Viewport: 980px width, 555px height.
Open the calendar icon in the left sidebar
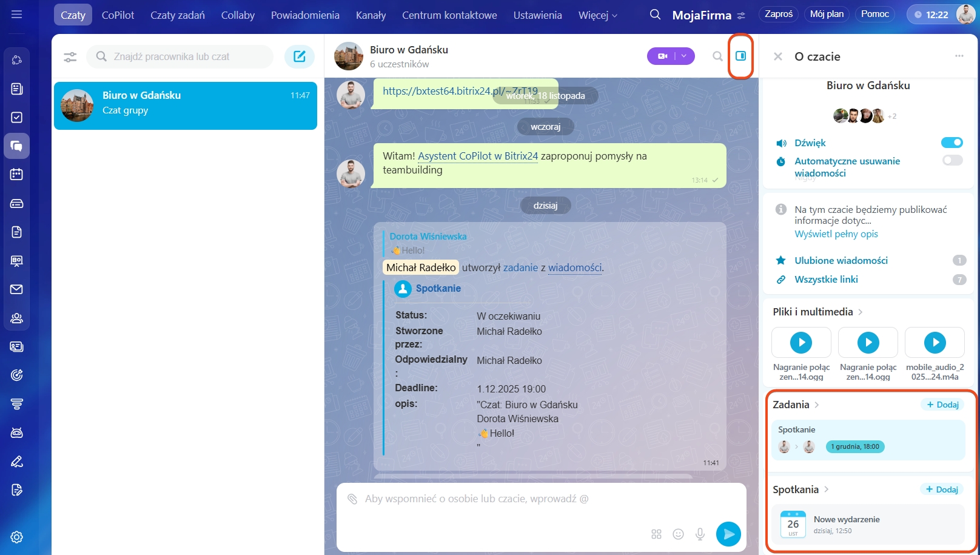pyautogui.click(x=17, y=175)
